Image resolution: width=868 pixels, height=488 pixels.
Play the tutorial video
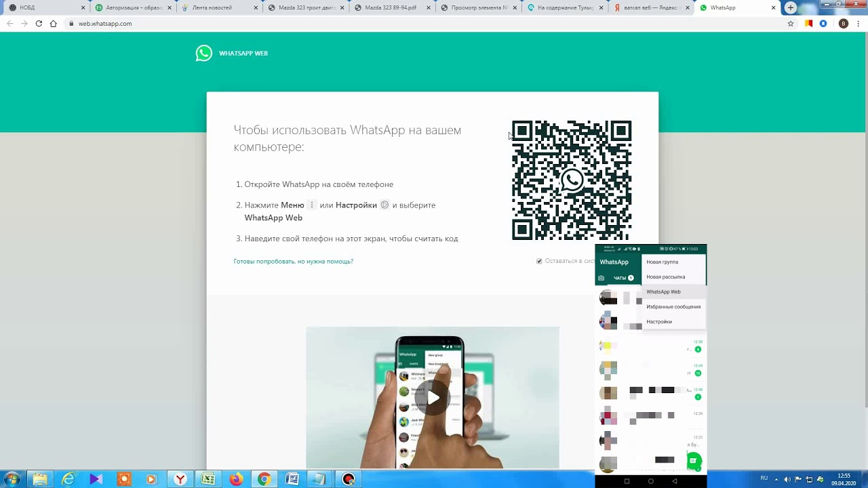(433, 398)
